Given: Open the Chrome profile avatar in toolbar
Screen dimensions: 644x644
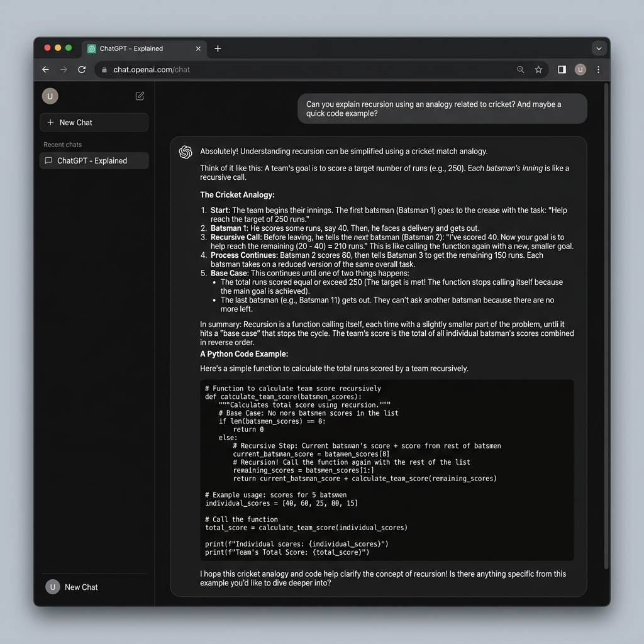Looking at the screenshot, I should coord(580,69).
